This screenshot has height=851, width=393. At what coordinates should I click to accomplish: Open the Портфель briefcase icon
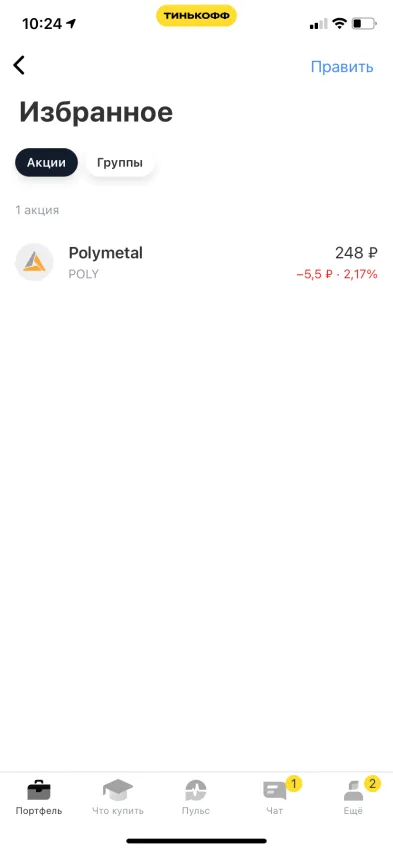point(39,790)
